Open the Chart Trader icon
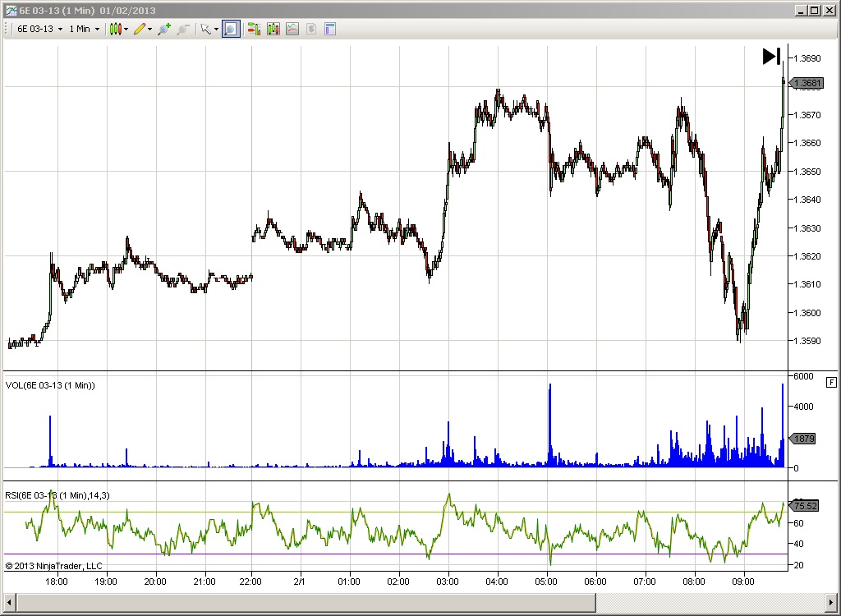 click(255, 29)
